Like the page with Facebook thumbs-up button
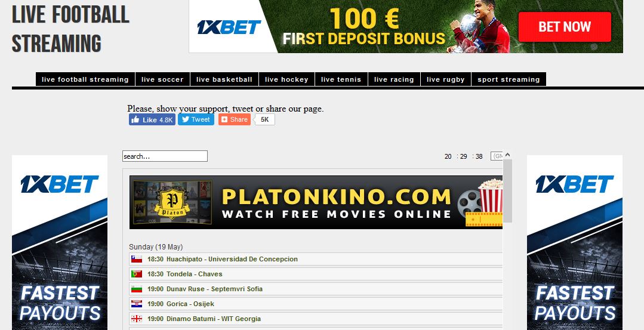 152,119
